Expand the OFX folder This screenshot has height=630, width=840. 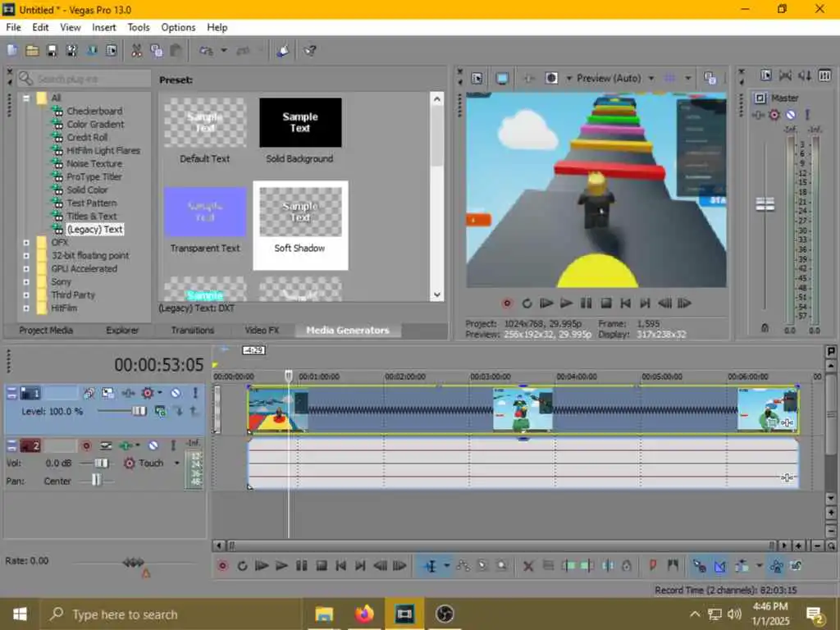pyautogui.click(x=25, y=243)
